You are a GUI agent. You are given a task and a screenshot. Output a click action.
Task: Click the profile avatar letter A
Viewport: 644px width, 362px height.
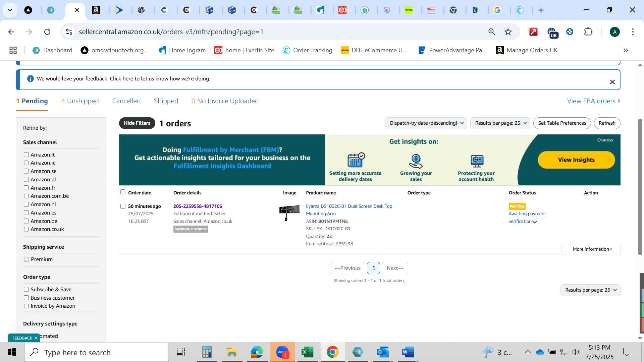click(614, 32)
